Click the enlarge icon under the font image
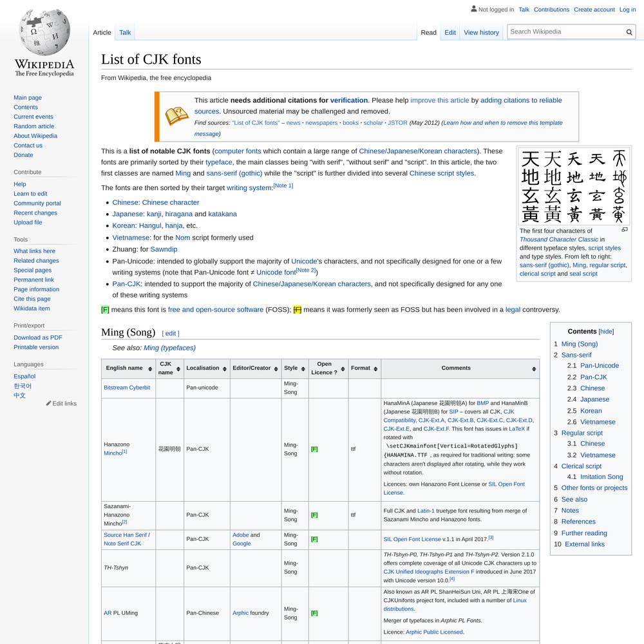 [624, 230]
